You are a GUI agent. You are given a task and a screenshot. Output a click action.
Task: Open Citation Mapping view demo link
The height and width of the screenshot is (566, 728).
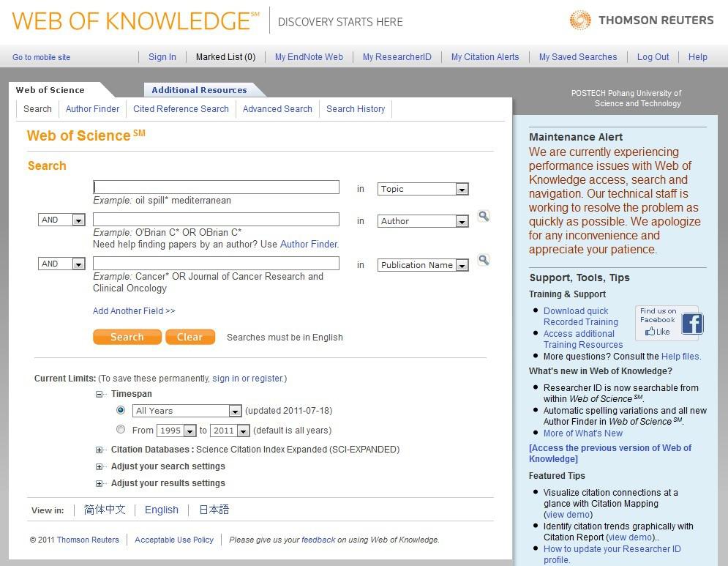pos(568,515)
